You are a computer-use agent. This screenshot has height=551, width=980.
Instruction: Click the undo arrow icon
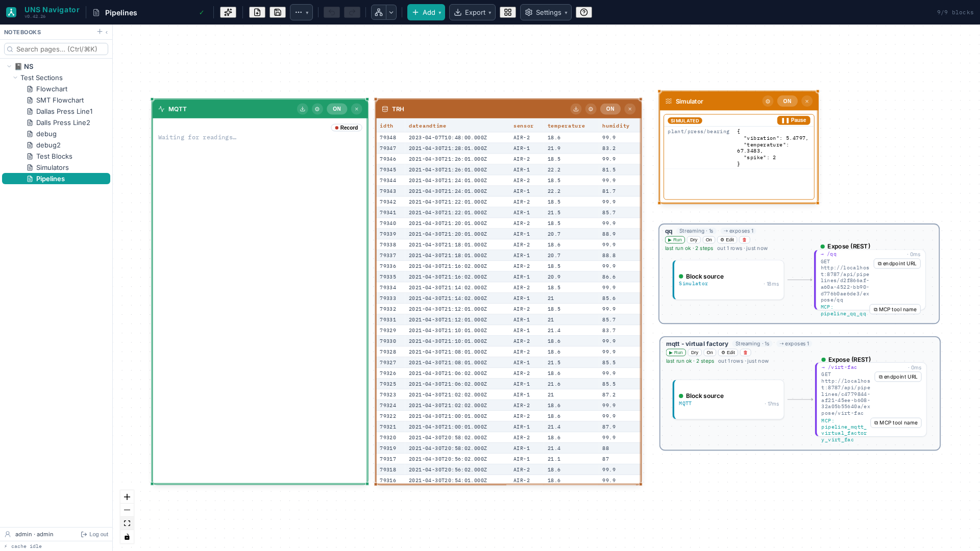coord(332,12)
